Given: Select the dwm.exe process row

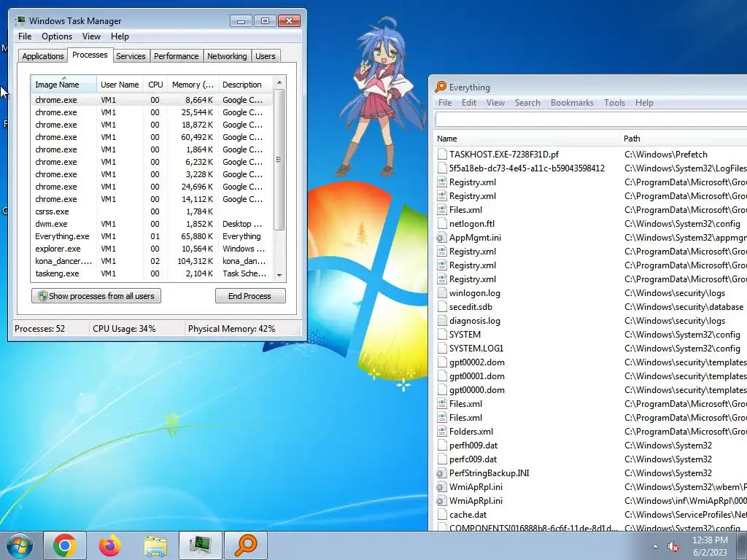Looking at the screenshot, I should [x=152, y=224].
